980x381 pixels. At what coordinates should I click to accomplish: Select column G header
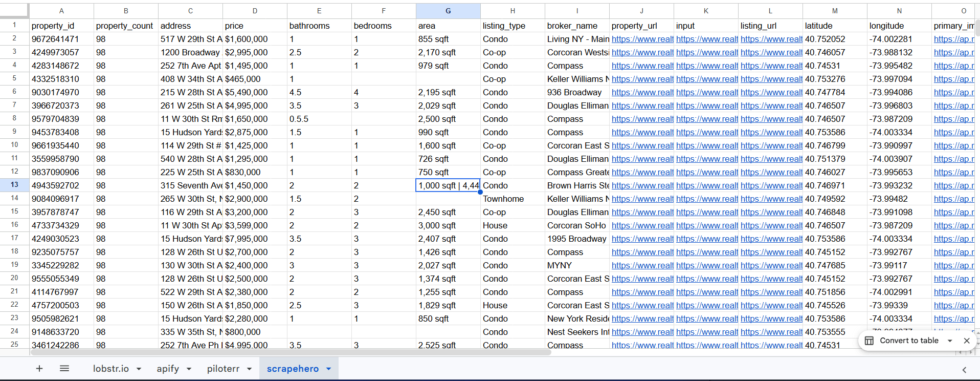(448, 11)
